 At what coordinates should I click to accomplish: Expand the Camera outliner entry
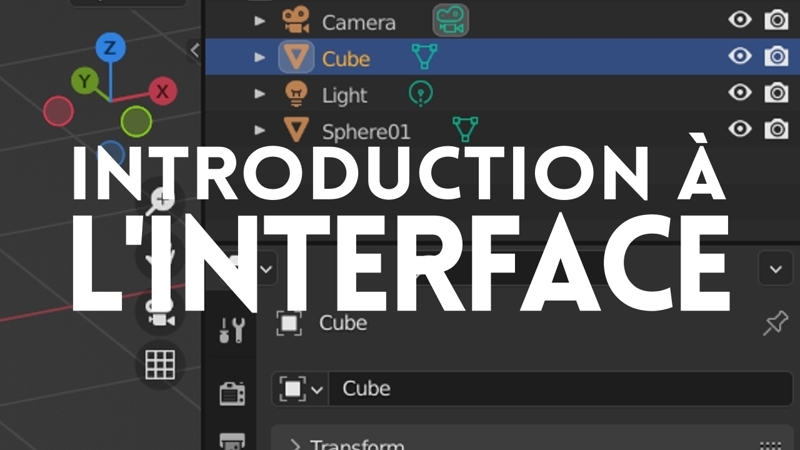pos(261,21)
